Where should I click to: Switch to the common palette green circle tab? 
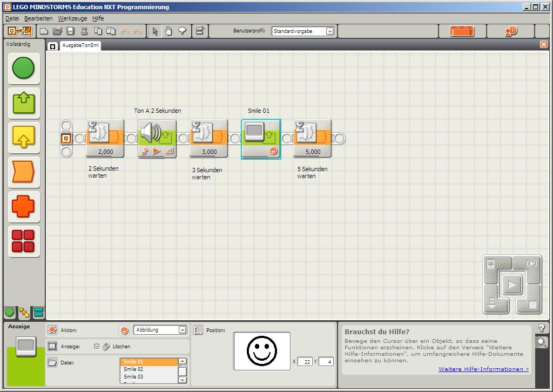(10, 313)
